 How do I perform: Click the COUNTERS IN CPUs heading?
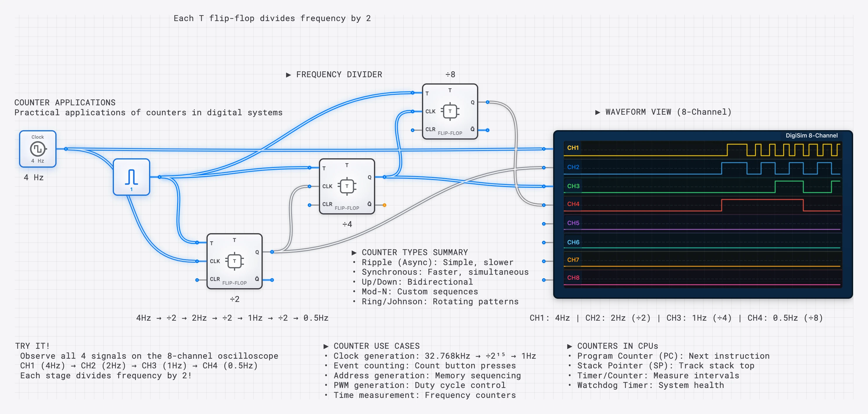point(617,346)
